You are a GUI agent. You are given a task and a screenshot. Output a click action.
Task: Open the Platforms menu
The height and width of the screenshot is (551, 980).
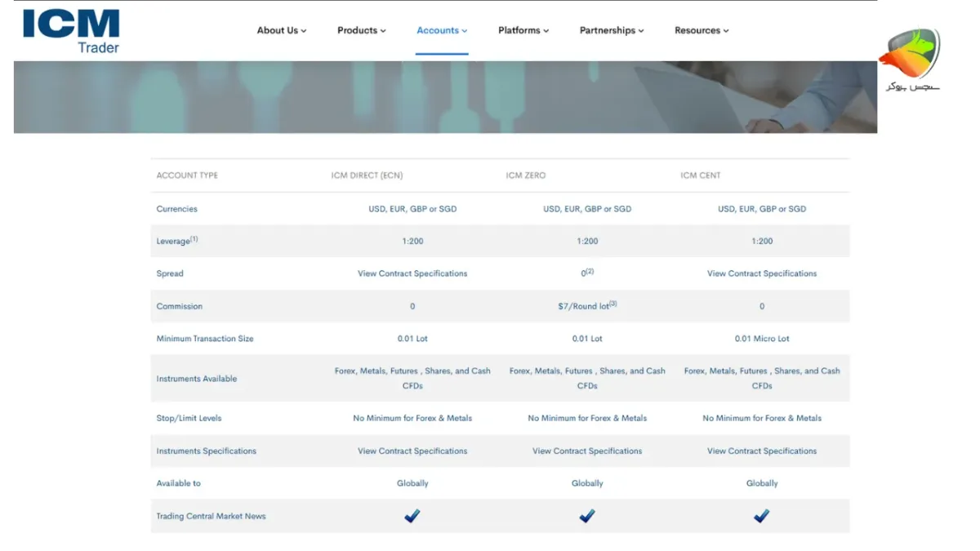523,30
